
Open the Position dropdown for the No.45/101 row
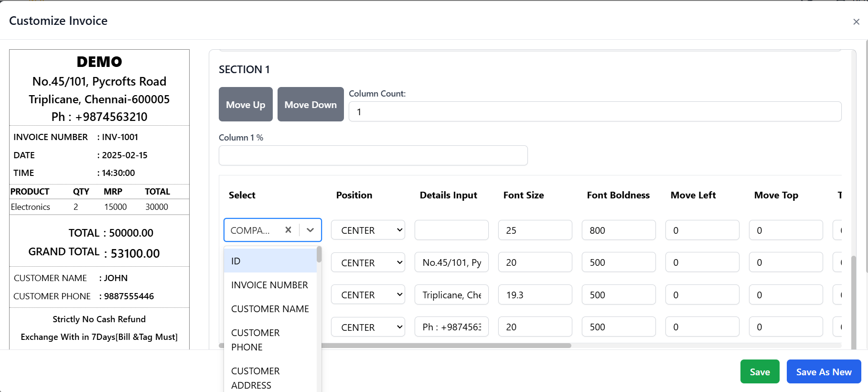368,262
